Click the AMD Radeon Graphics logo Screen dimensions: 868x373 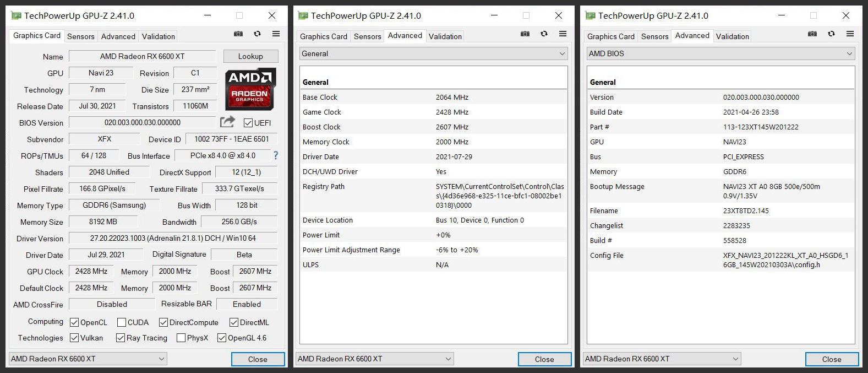point(250,89)
